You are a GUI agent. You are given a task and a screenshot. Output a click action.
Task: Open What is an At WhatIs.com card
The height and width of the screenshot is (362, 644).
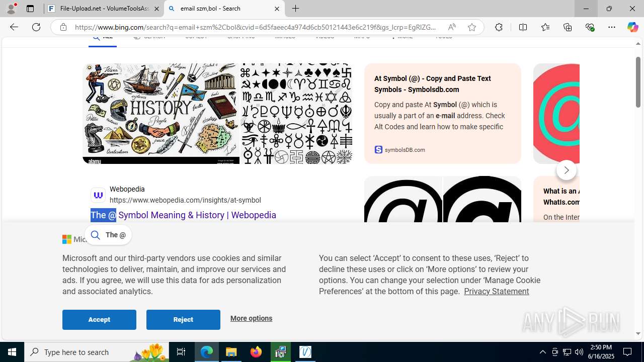(x=561, y=197)
